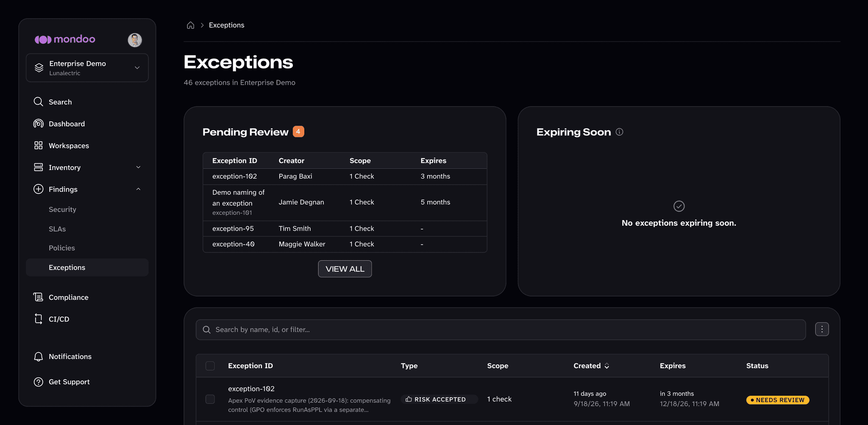
Task: Click the 1 check scope cell of exception-102
Action: tap(499, 399)
